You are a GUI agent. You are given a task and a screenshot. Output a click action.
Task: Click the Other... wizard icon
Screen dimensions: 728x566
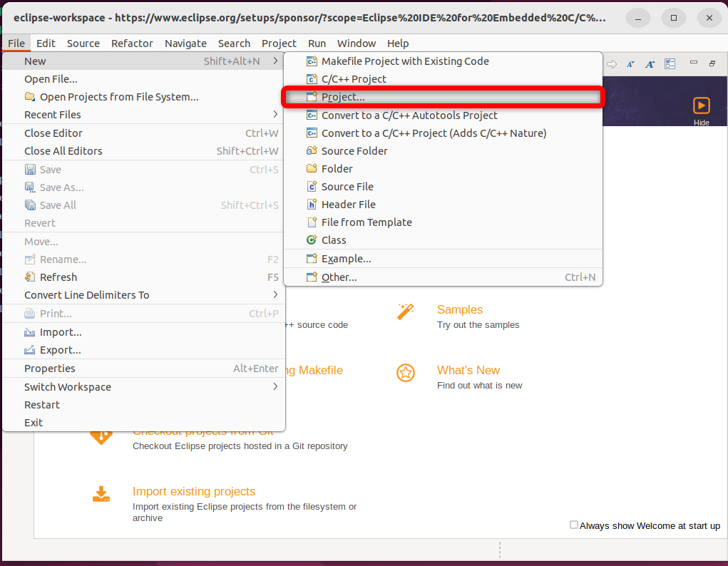click(x=312, y=277)
